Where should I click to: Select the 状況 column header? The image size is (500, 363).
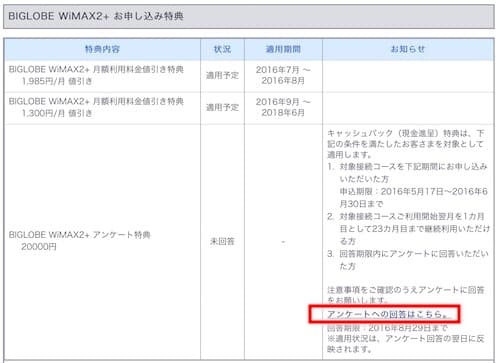[x=222, y=49]
